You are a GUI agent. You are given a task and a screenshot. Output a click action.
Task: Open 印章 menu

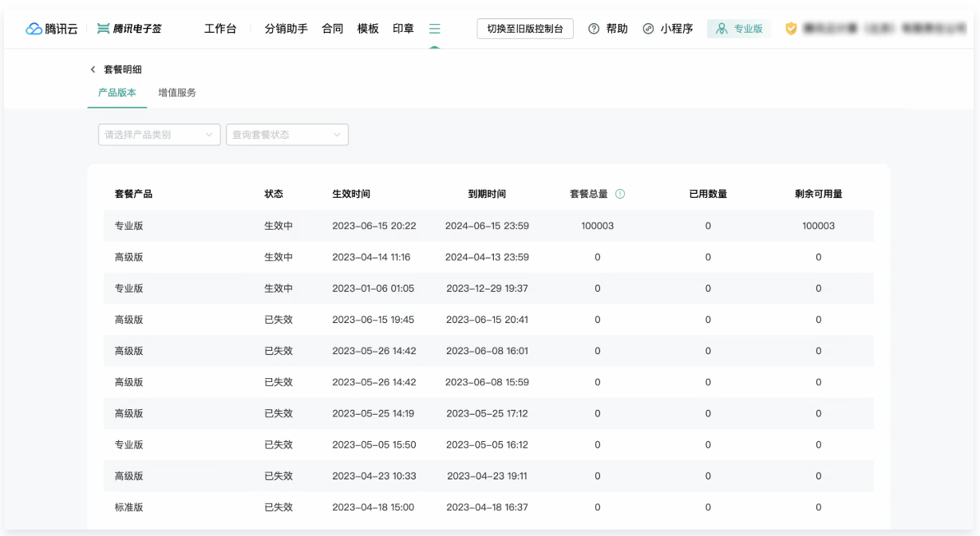(403, 29)
